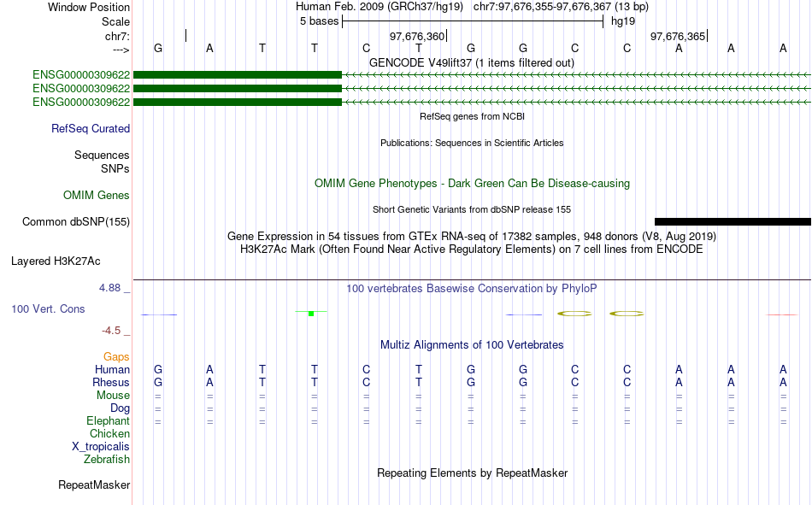
Task: Click the Publications Sequences in Scientific Articles title
Action: click(472, 143)
